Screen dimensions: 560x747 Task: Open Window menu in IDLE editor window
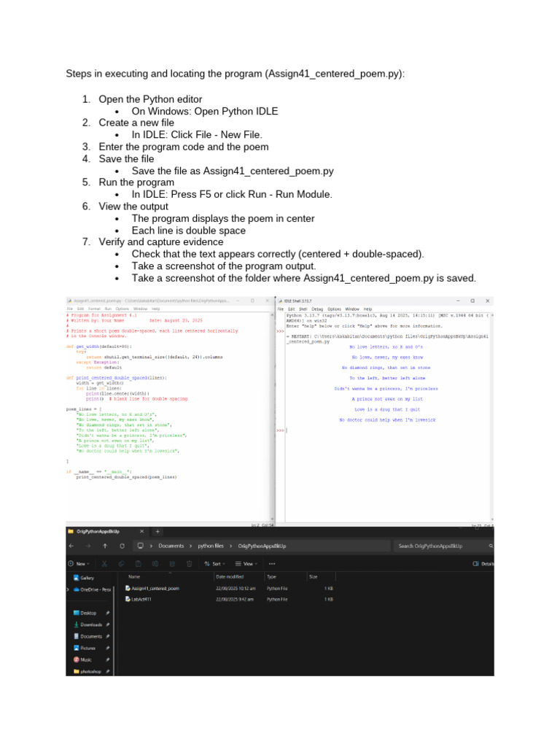tap(141, 309)
